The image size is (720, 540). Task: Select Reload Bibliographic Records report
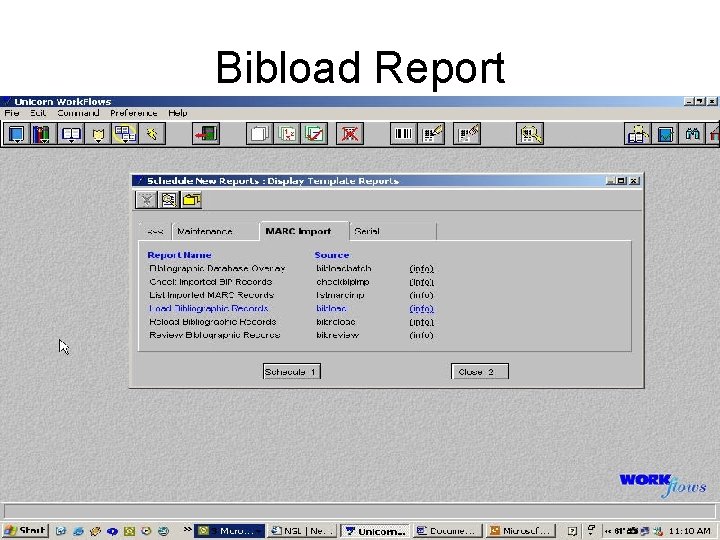coord(213,322)
